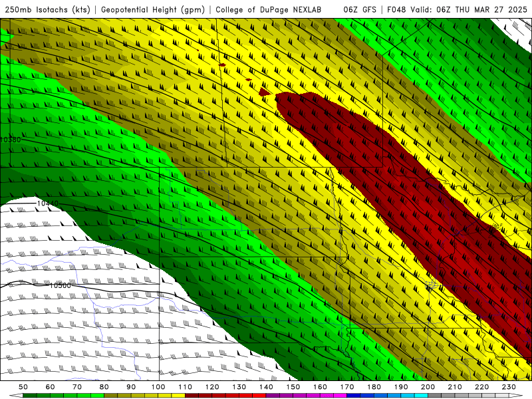Click the "250mb Isotachs (kts)" title text
Screen dimensions: 532x399
pyautogui.click(x=48, y=9)
